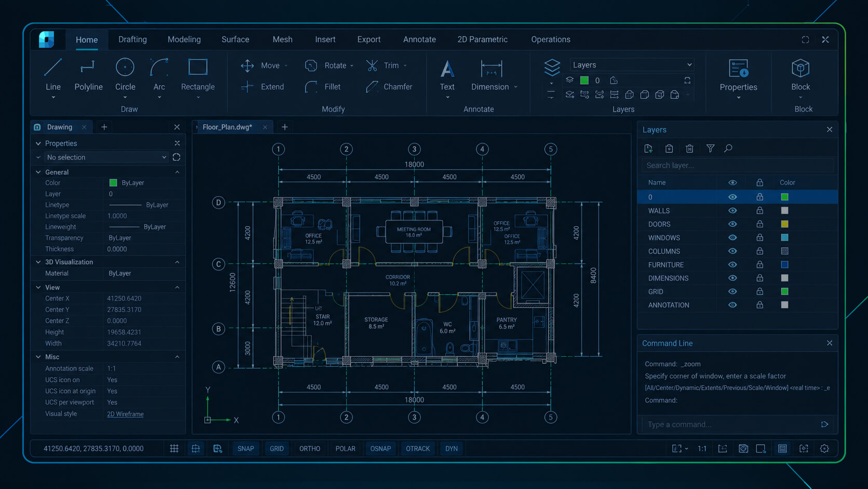Click the Search layer input field

[x=738, y=165]
